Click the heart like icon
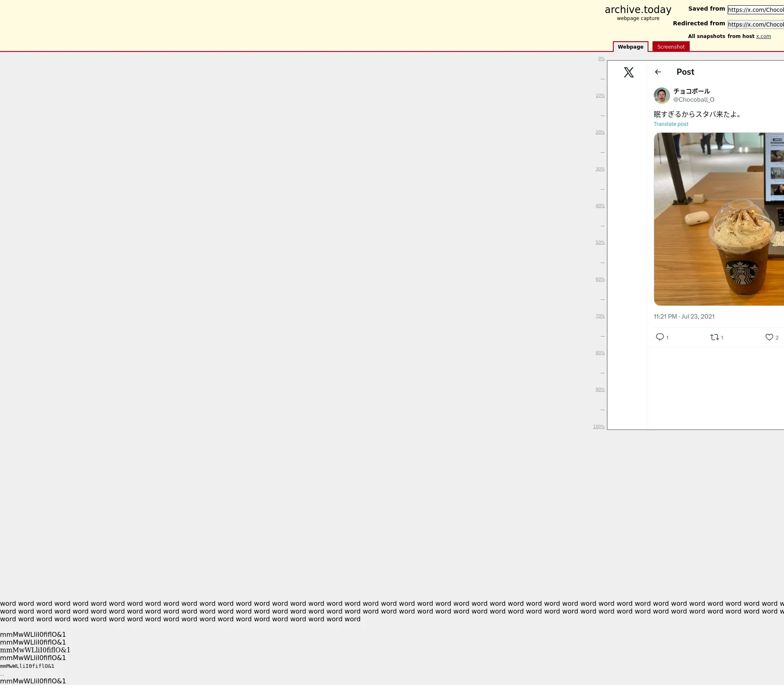 tap(769, 337)
